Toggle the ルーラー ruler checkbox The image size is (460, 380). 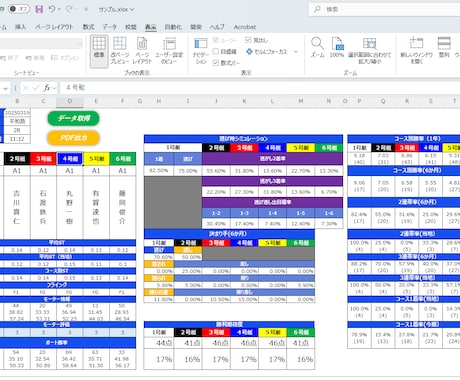coord(216,40)
